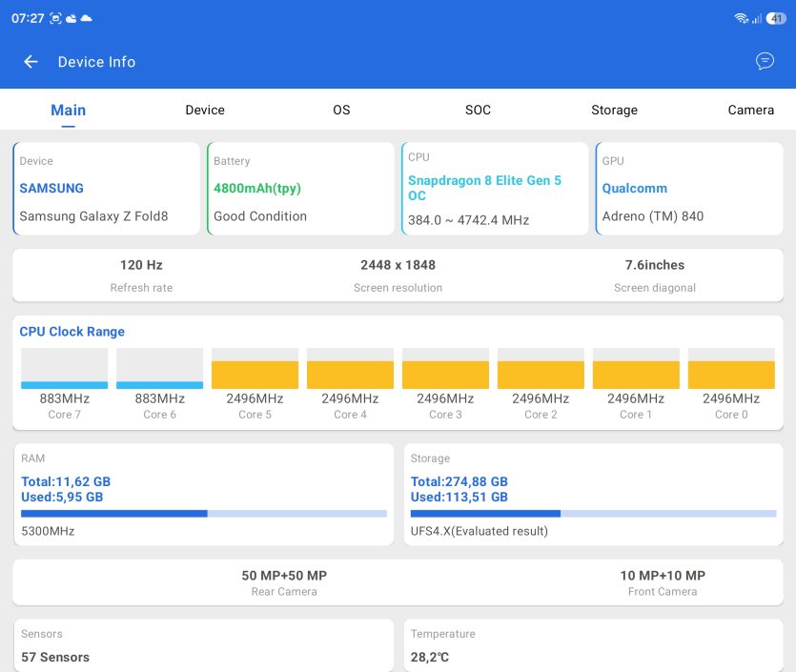This screenshot has height=672, width=796.
Task: Open the Snapdragon 8 Elite Gen 5 CPU card
Action: click(x=495, y=189)
